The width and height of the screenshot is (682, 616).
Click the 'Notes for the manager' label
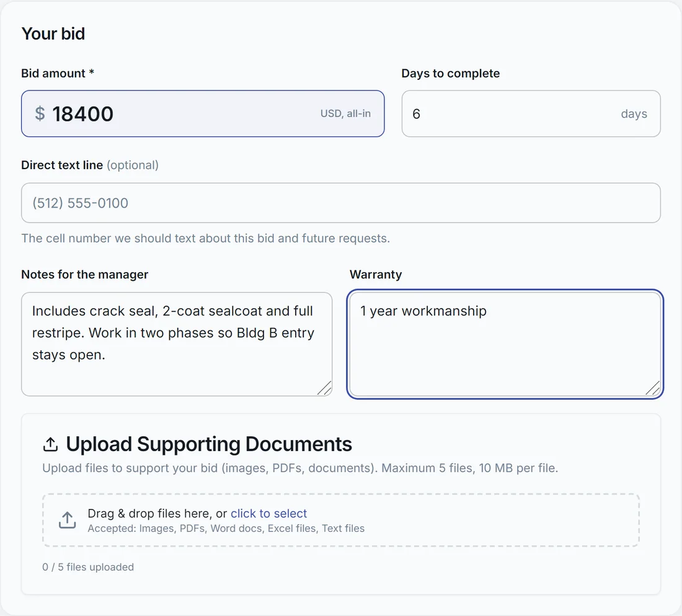pyautogui.click(x=85, y=275)
